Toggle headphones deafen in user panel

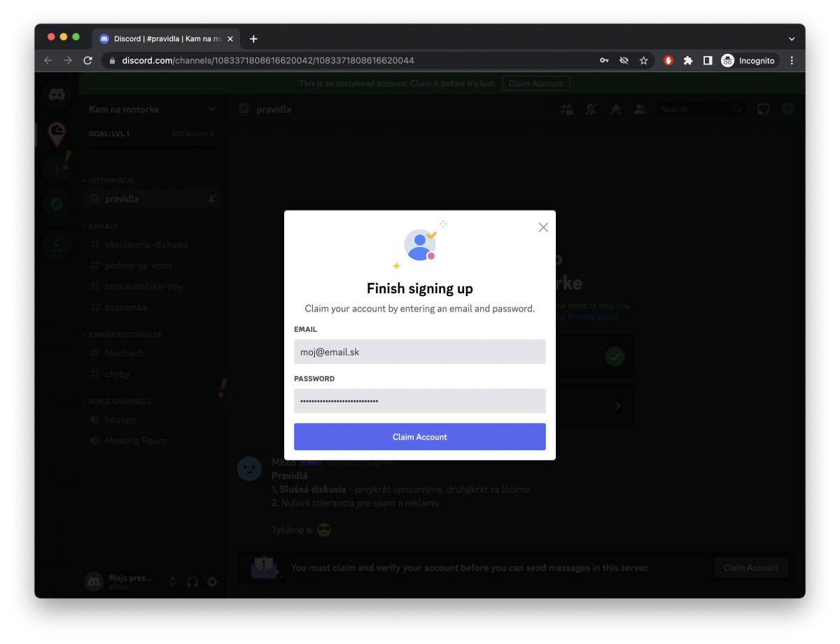click(x=192, y=582)
